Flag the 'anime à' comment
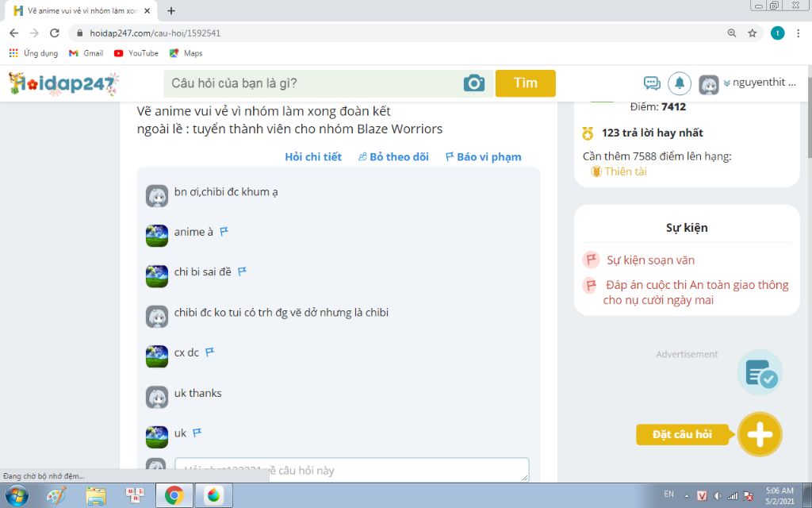The height and width of the screenshot is (508, 812). point(224,232)
